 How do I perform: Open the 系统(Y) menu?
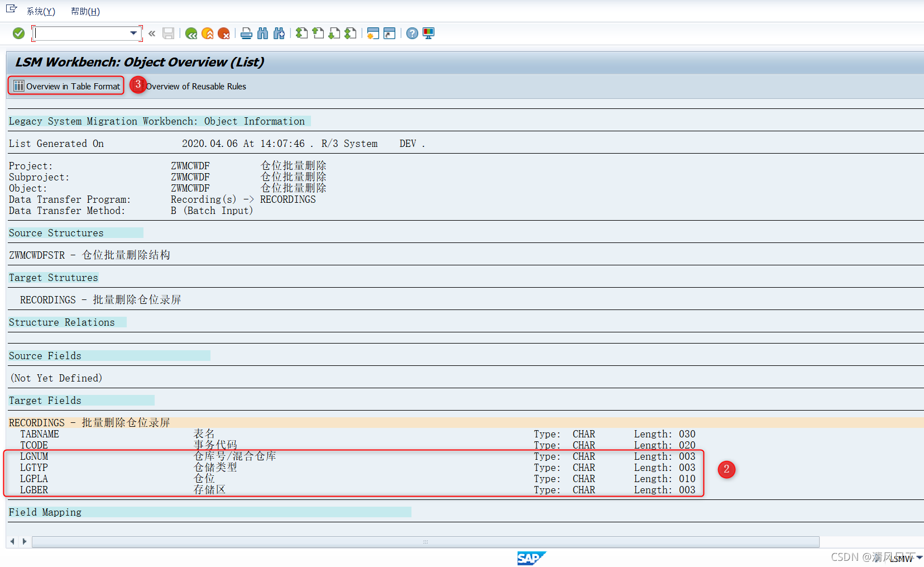[41, 11]
